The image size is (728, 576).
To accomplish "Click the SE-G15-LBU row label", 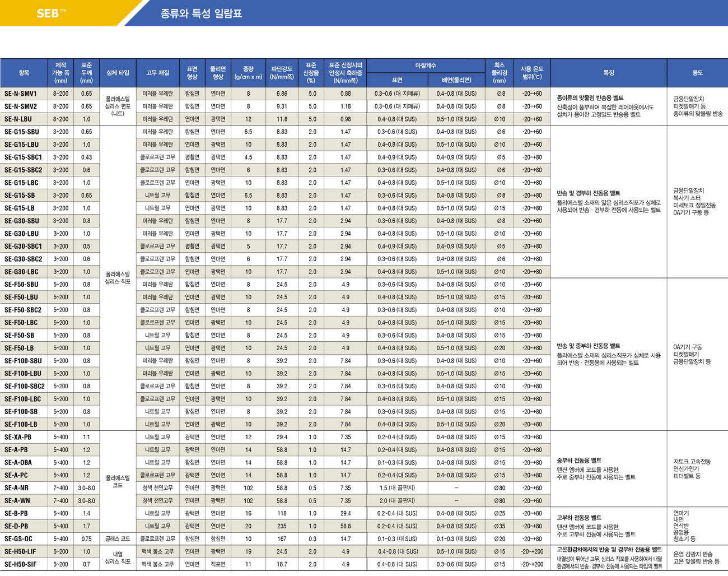I will 22,145.
